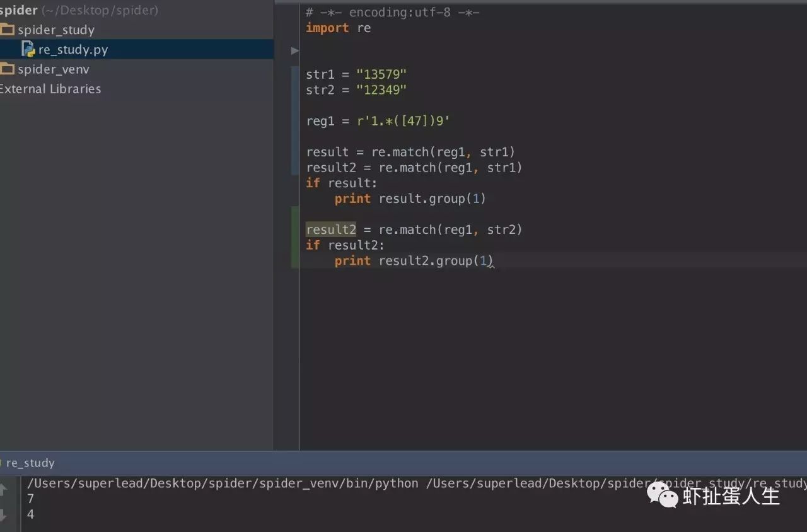Viewport: 807px width, 532px height.
Task: Open the spider_study folder
Action: point(56,30)
